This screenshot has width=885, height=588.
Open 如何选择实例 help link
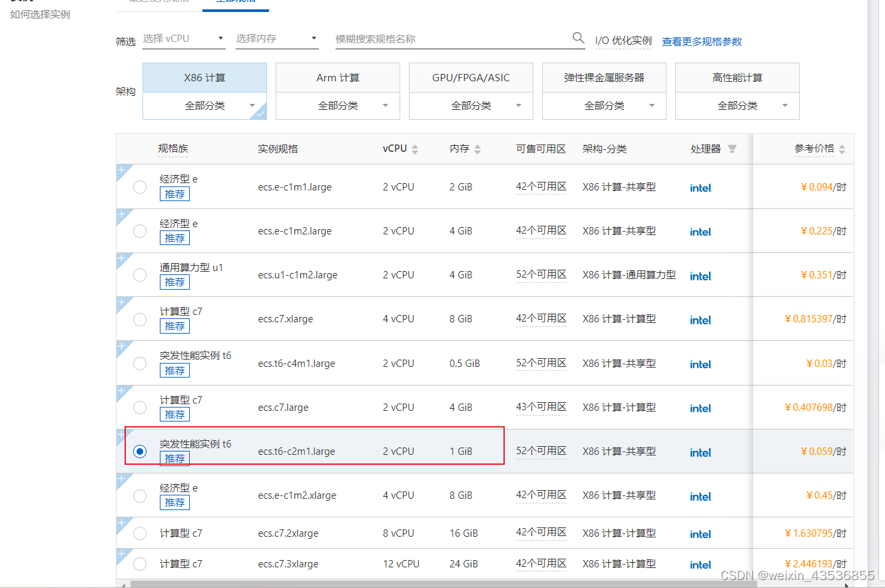pyautogui.click(x=40, y=14)
